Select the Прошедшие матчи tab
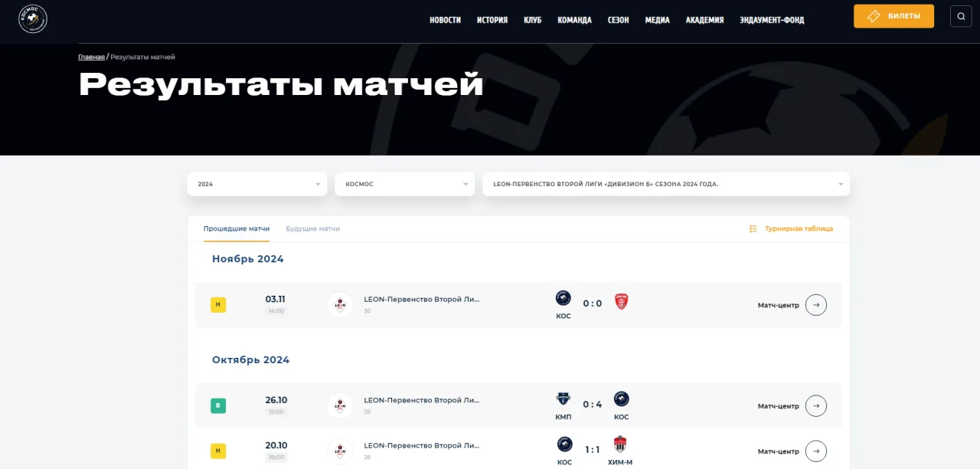Image resolution: width=980 pixels, height=469 pixels. 237,229
